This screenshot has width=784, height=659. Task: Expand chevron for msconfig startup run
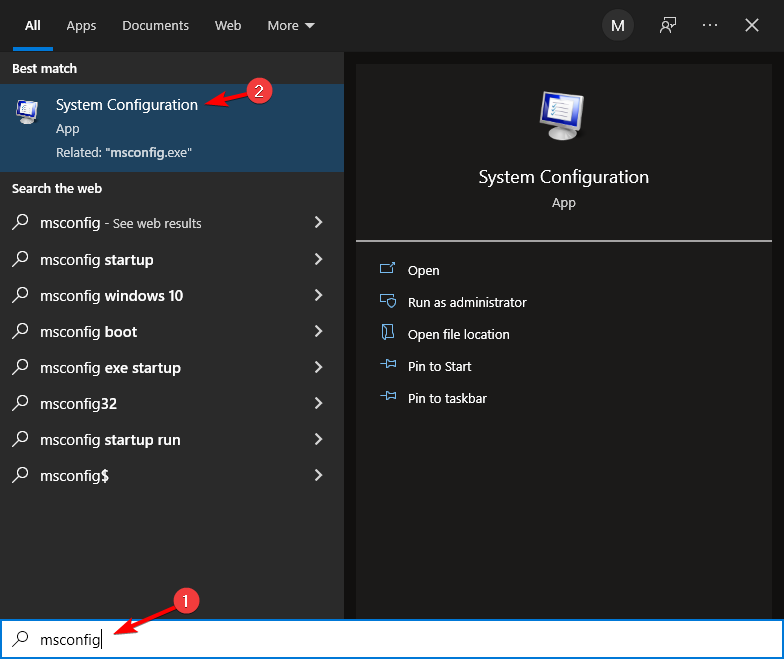tap(318, 439)
